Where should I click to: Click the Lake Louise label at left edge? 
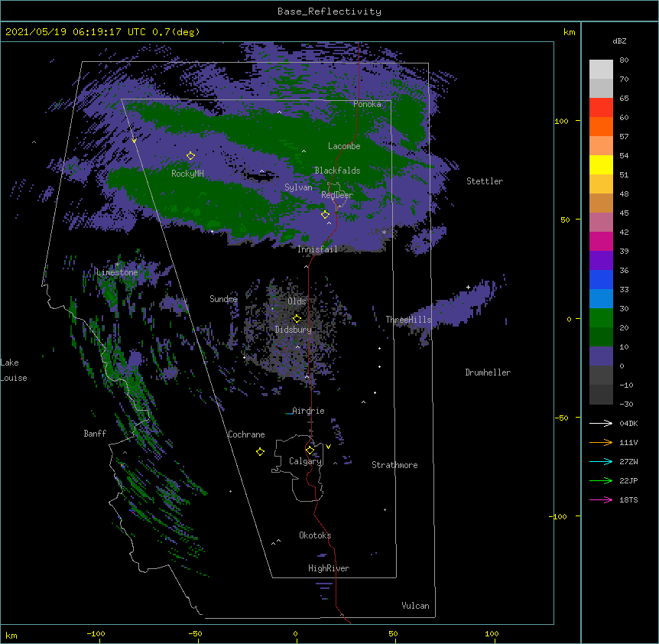pos(14,370)
